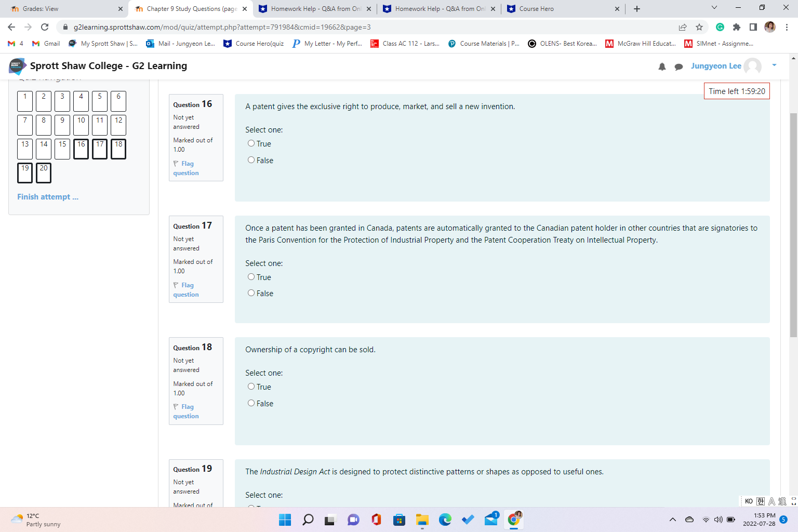Screen dimensions: 798x532
Task: Open the McGraw Hill Educat... bookmark
Action: tap(641, 44)
